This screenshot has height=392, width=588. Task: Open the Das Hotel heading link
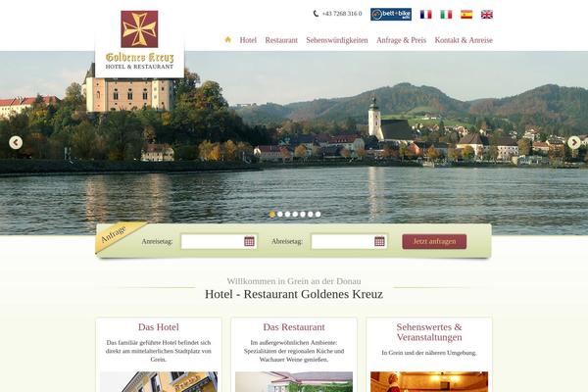158,326
